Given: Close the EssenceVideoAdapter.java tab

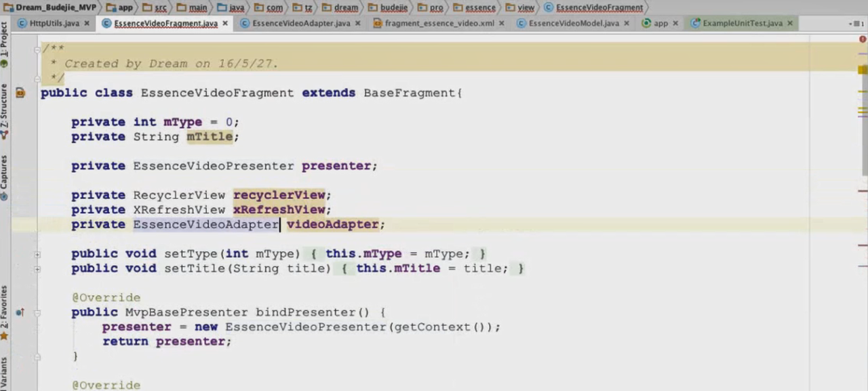Looking at the screenshot, I should [357, 23].
